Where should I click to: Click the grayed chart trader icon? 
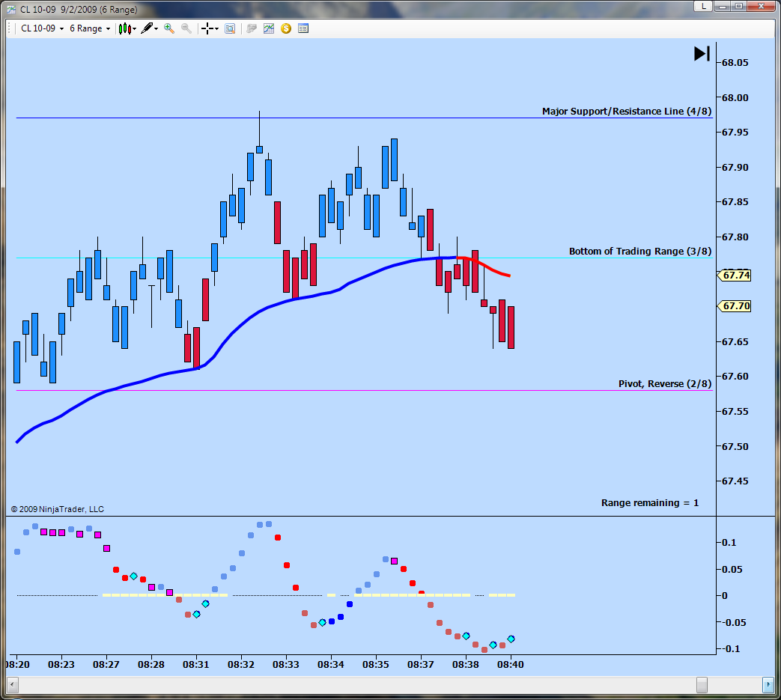point(252,28)
